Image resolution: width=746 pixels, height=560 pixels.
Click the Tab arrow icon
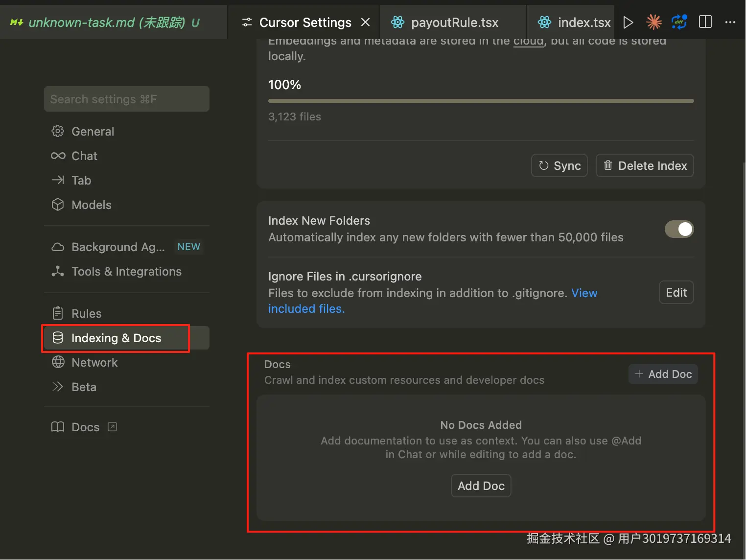[58, 180]
